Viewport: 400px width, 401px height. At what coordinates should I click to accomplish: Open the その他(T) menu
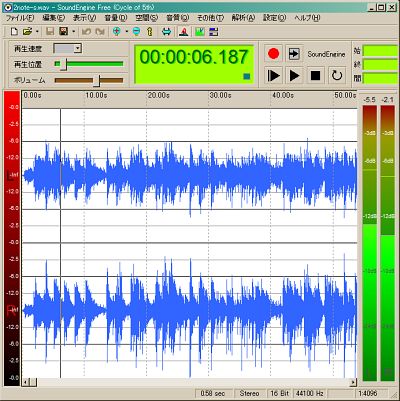(x=210, y=18)
